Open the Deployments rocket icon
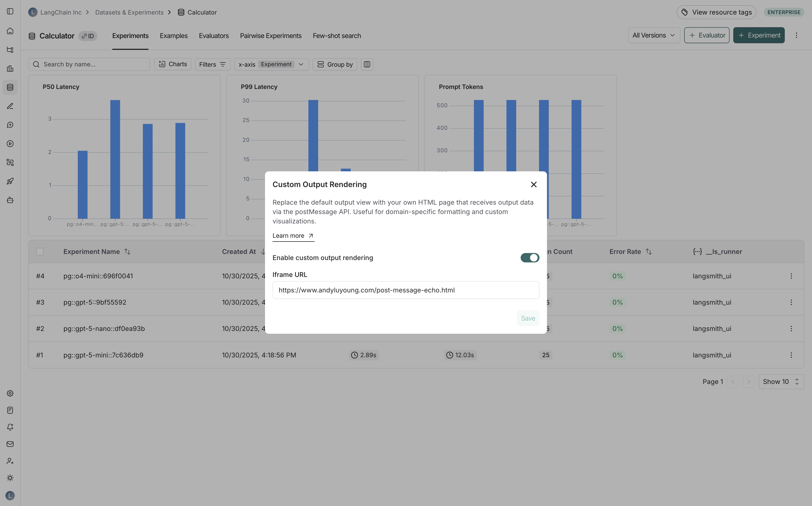The height and width of the screenshot is (506, 812). tap(10, 181)
